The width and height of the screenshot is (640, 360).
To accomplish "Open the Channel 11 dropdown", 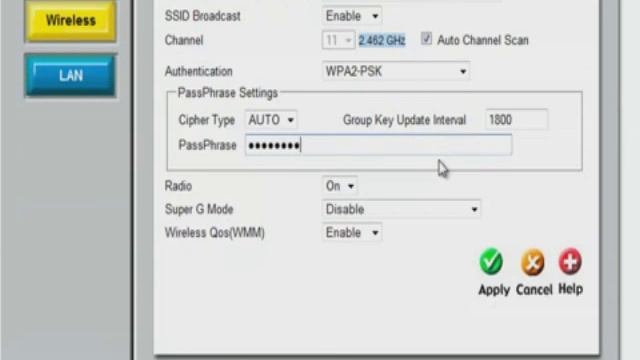I will click(338, 40).
